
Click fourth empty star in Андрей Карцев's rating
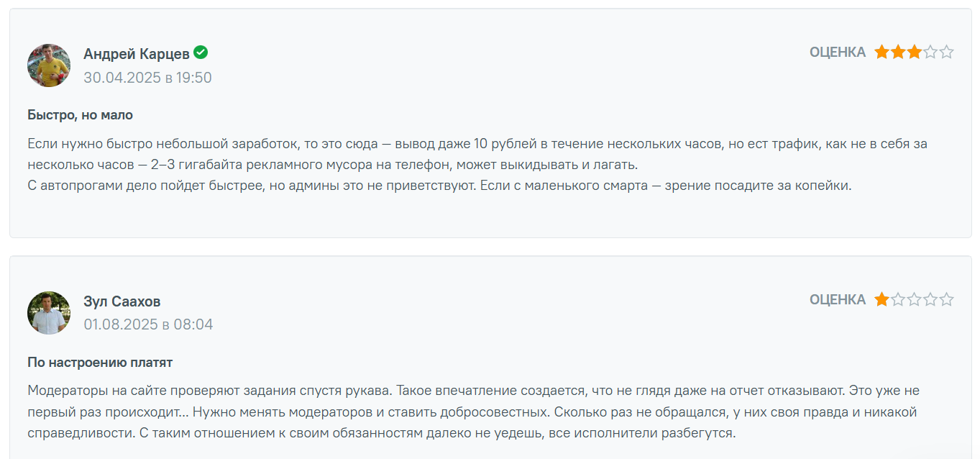click(x=930, y=52)
